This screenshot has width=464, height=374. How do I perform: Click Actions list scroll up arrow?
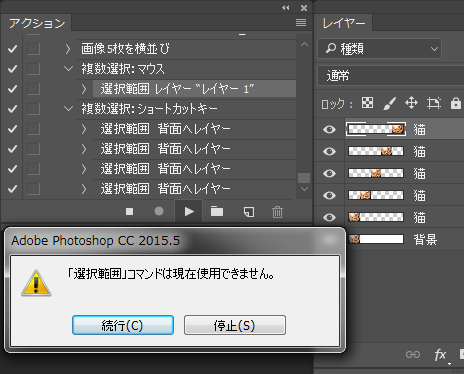pyautogui.click(x=304, y=44)
